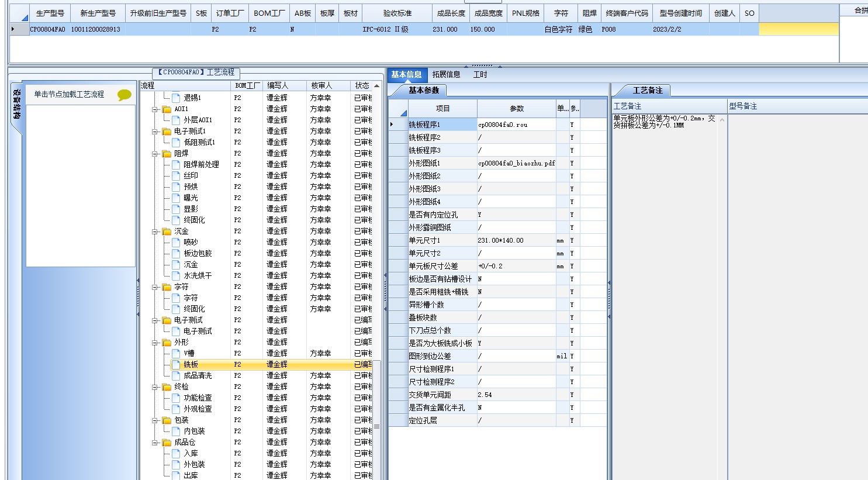Collapse the 沉金 folder node
The height and width of the screenshot is (480, 868).
[x=155, y=232]
